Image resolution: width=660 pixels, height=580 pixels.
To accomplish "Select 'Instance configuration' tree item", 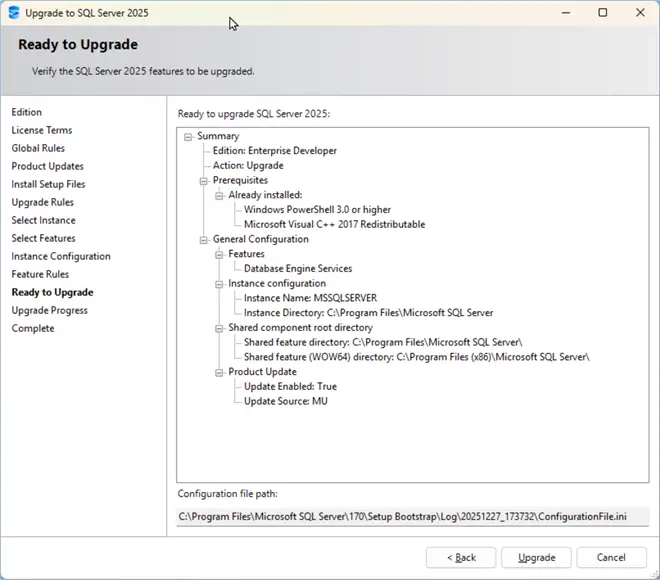I will (277, 283).
